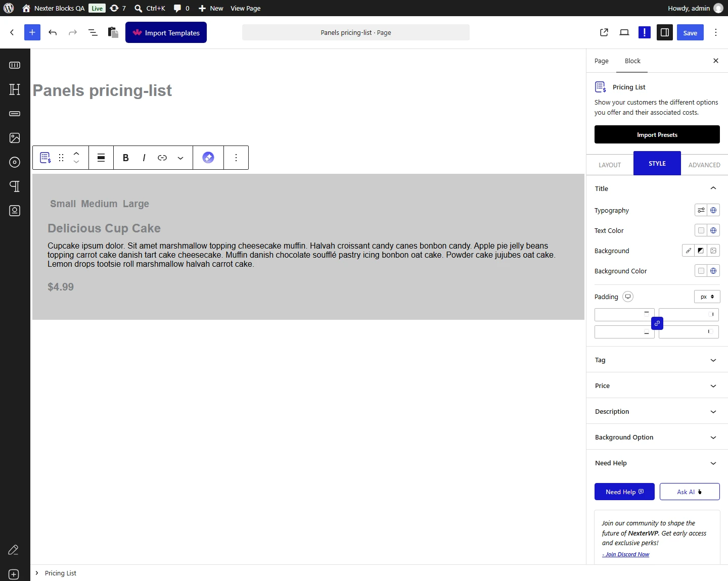The image size is (728, 581).
Task: Click the pencil edit icon at bottom left
Action: coord(14,550)
